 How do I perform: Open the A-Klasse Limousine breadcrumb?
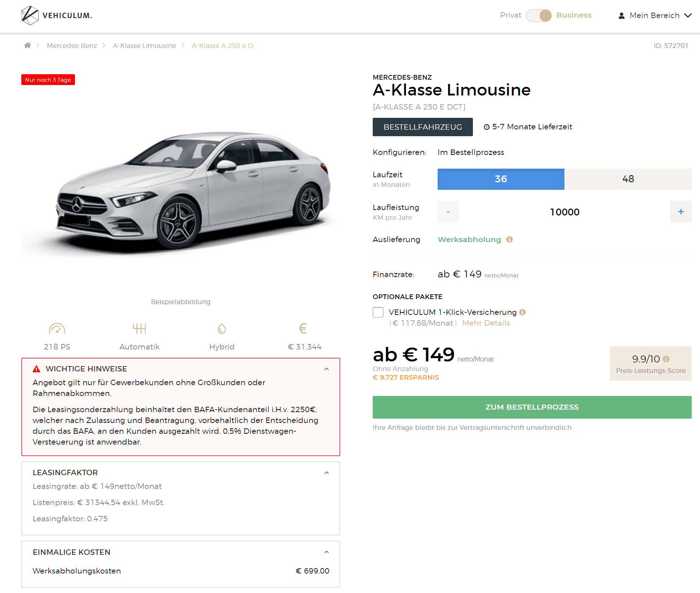pos(144,46)
